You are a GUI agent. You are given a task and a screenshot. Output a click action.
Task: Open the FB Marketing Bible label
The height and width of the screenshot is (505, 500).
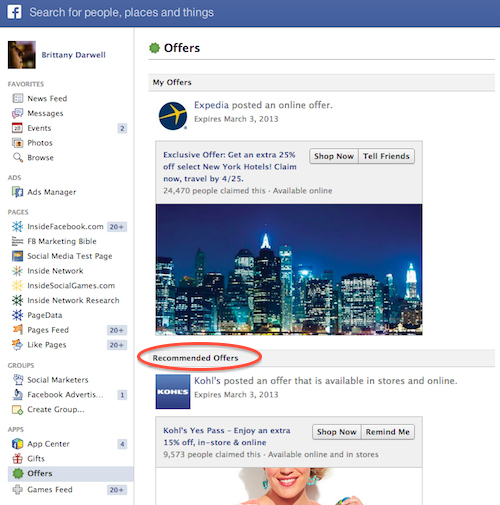[x=62, y=241]
